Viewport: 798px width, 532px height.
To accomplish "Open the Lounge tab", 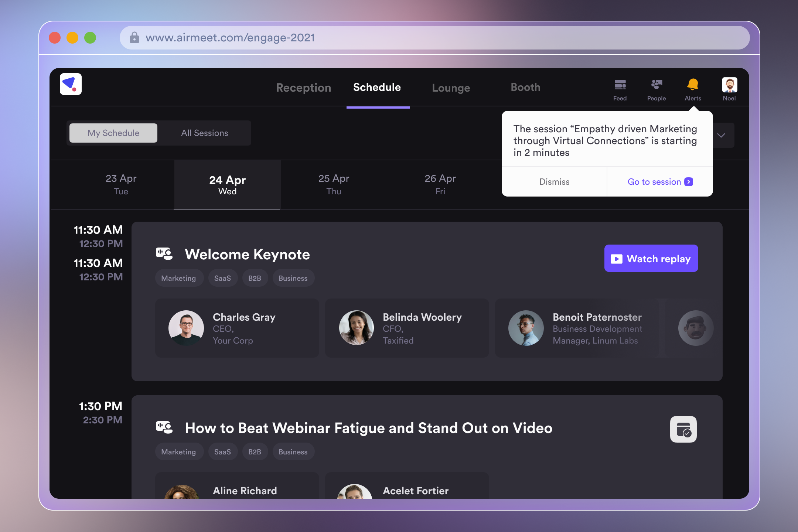I will (451, 88).
